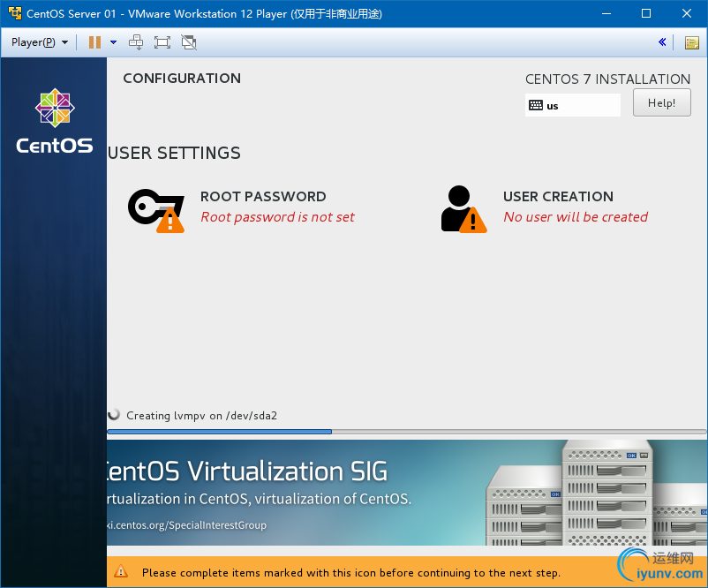Click the CentOS logo in sidebar
This screenshot has height=588, width=708.
(55, 121)
